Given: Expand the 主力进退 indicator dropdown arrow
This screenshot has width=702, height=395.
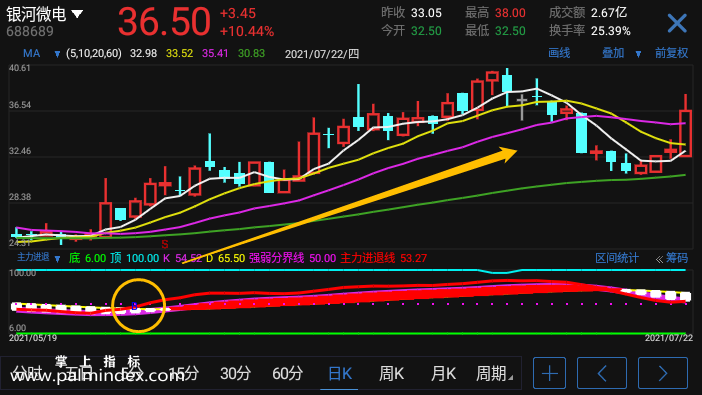Looking at the screenshot, I should [x=57, y=259].
